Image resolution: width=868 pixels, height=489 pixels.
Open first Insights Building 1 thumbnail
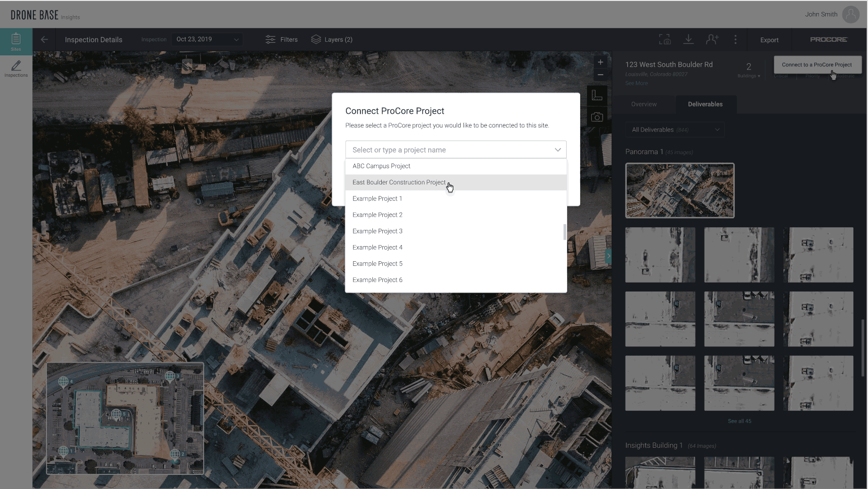(660, 472)
